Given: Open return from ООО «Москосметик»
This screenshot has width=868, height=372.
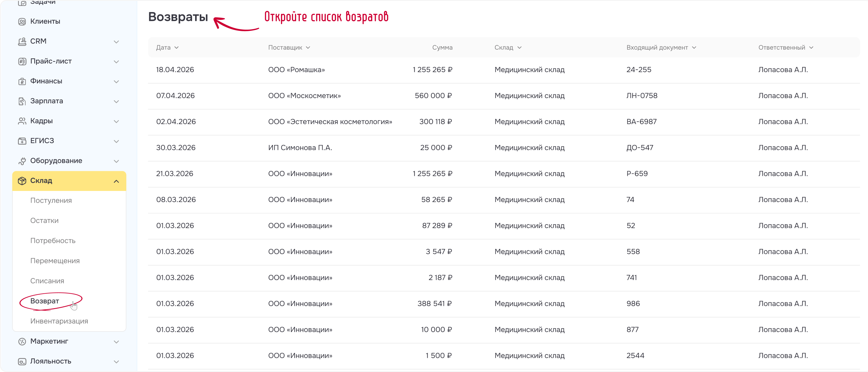Looking at the screenshot, I should (x=504, y=96).
